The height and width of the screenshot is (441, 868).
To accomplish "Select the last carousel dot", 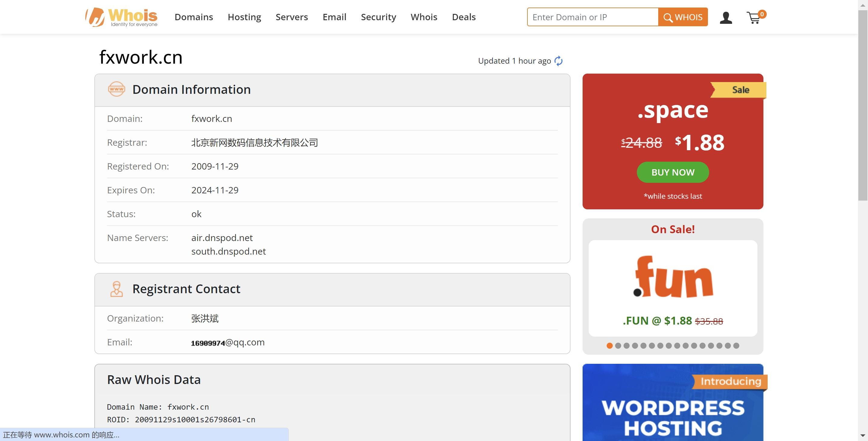I will click(x=736, y=346).
